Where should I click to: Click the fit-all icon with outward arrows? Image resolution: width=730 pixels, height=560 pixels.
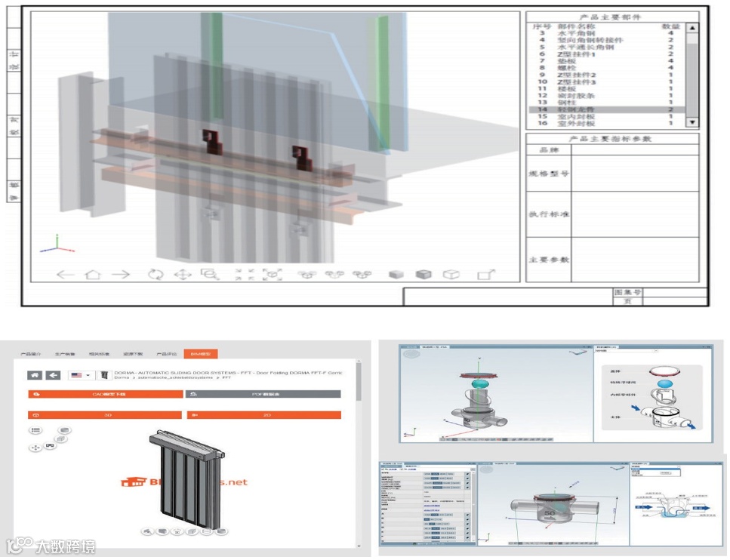point(273,274)
